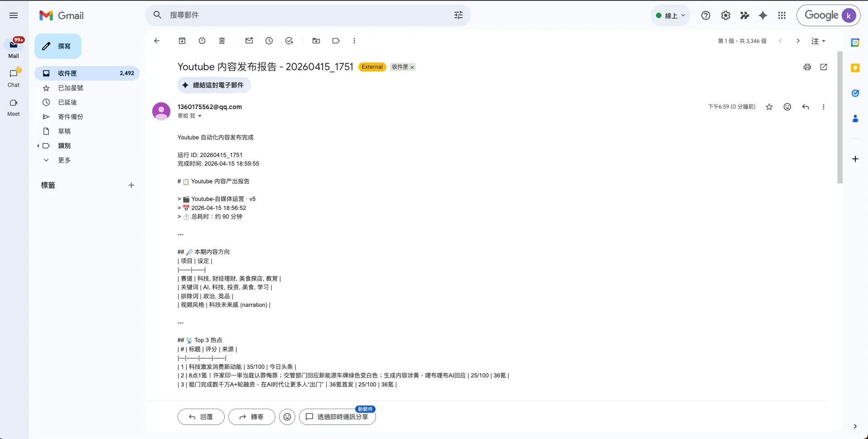Open Google Tasks side panel
Screen dimensions: 868x439
pyautogui.click(x=855, y=93)
